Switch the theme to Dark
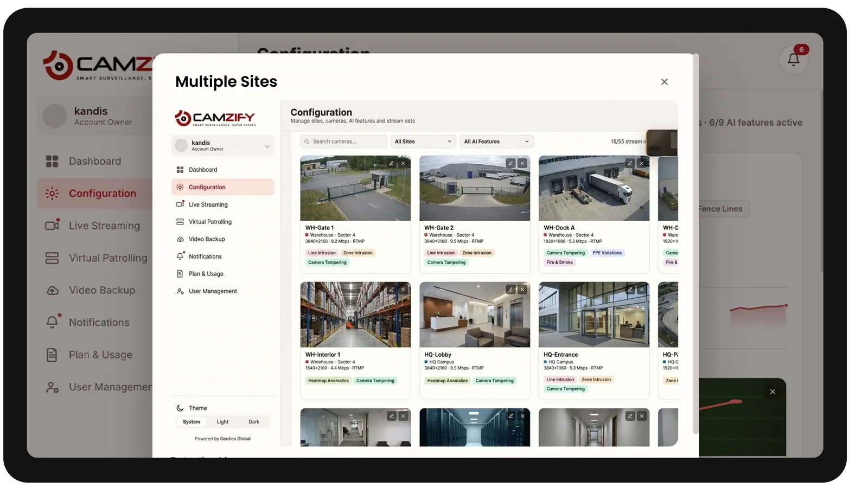The width and height of the screenshot is (868, 488). point(254,422)
